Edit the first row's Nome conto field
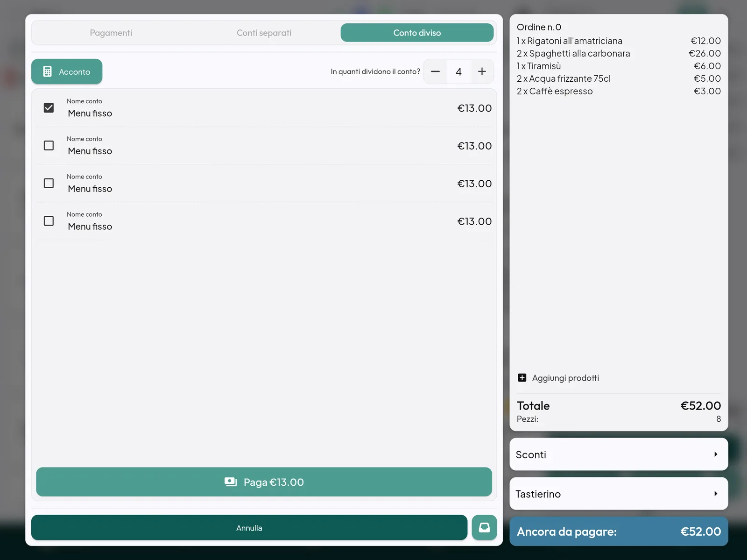747x560 pixels. pyautogui.click(x=90, y=113)
